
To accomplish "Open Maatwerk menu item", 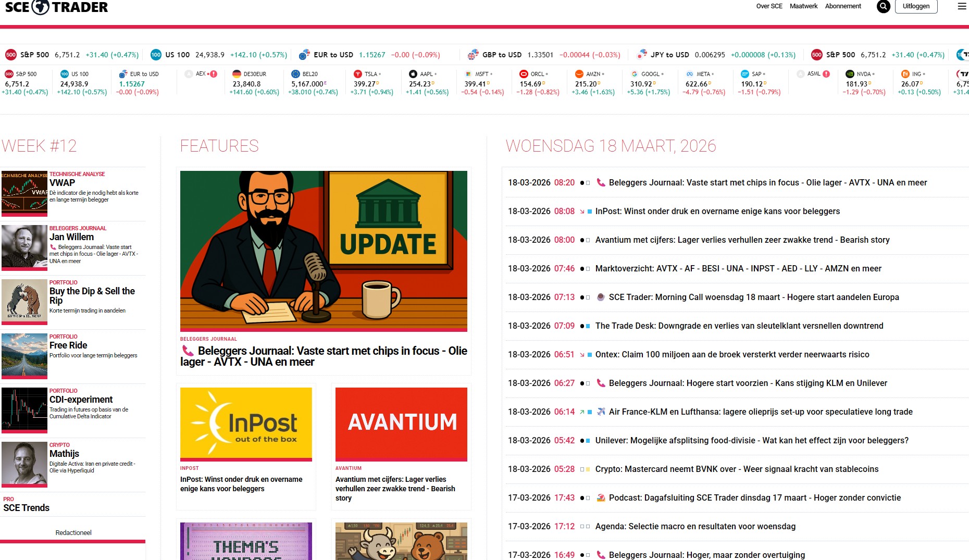I will tap(803, 6).
